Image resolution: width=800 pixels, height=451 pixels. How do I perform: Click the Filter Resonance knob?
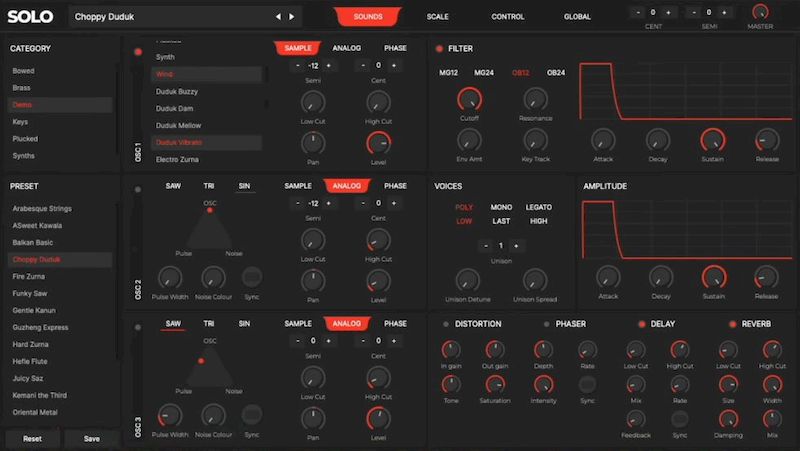(x=536, y=99)
